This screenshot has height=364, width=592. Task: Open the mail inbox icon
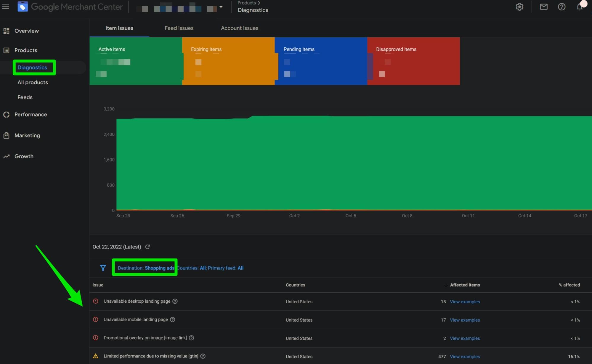tap(544, 7)
